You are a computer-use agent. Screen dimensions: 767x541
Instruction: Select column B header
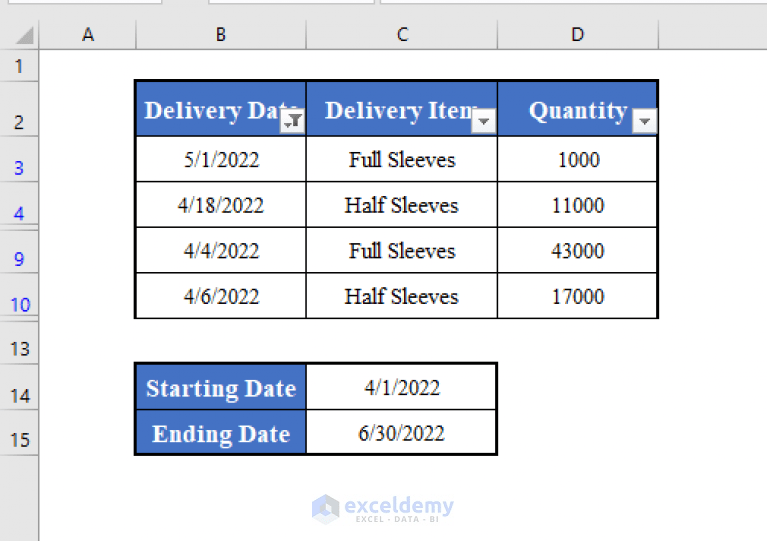pyautogui.click(x=221, y=35)
